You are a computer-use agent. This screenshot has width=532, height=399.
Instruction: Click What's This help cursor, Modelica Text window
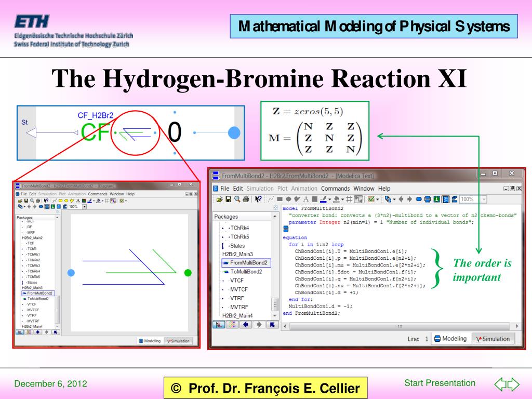(259, 199)
